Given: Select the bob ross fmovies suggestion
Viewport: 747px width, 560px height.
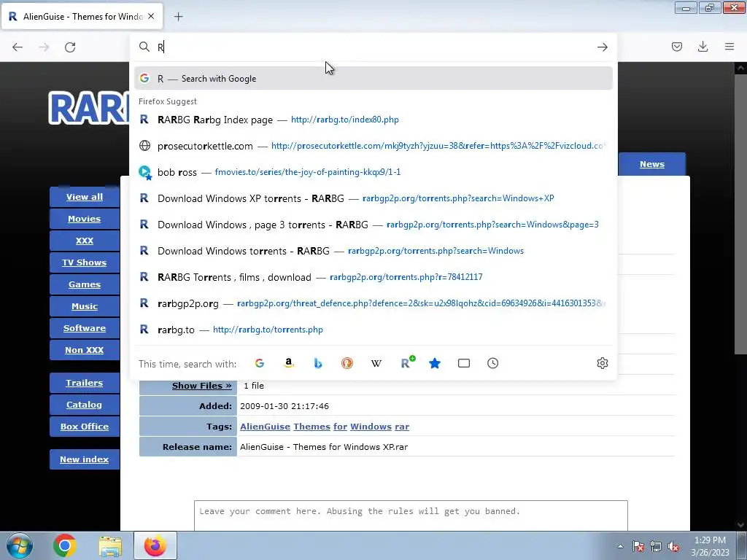Looking at the screenshot, I should [373, 172].
